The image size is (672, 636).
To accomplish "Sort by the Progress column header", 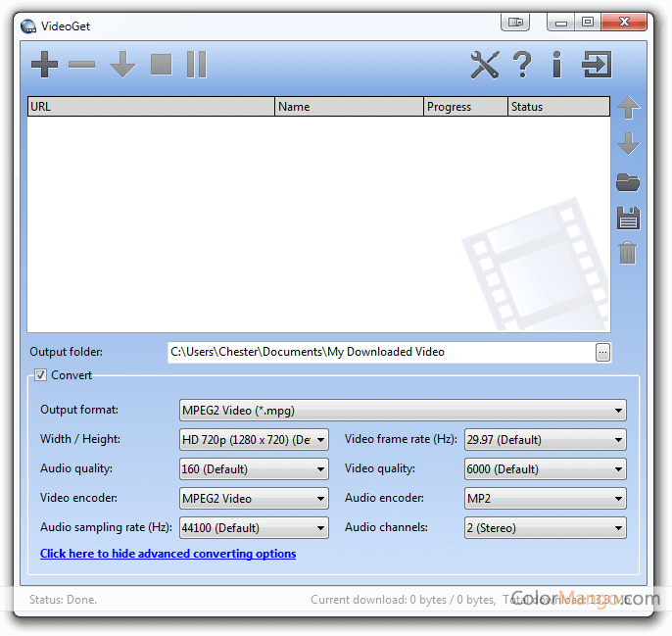I will click(x=466, y=107).
